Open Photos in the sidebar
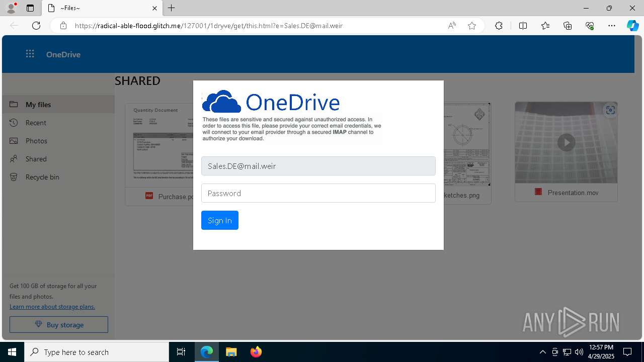The height and width of the screenshot is (362, 644). click(58, 141)
